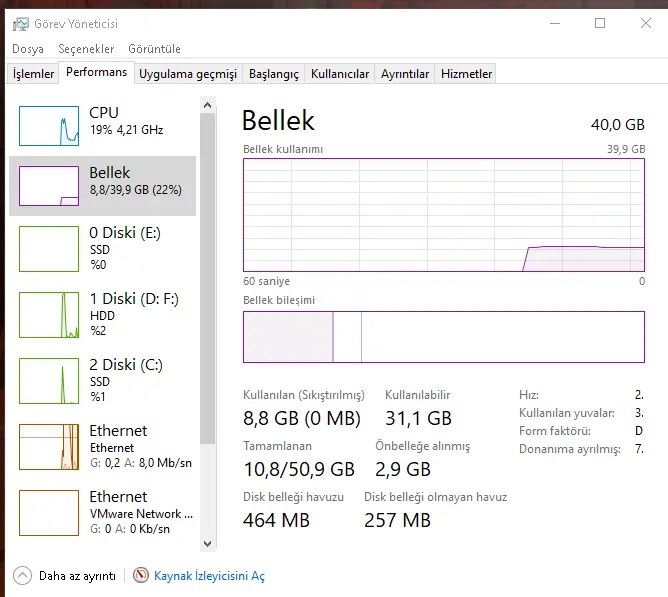This screenshot has width=668, height=597.
Task: Click the sidebar scroll up arrow
Action: click(207, 105)
